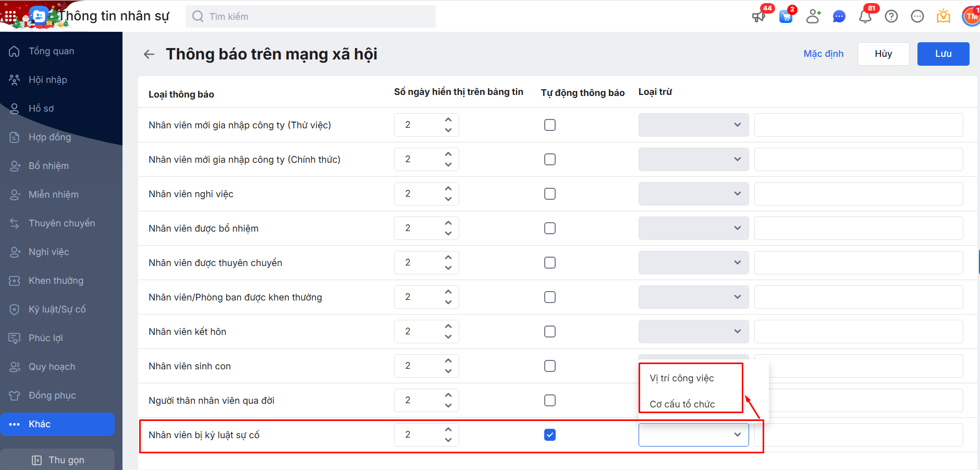Enable auto-notify for Nhân viên nghỉ việc

click(x=550, y=194)
